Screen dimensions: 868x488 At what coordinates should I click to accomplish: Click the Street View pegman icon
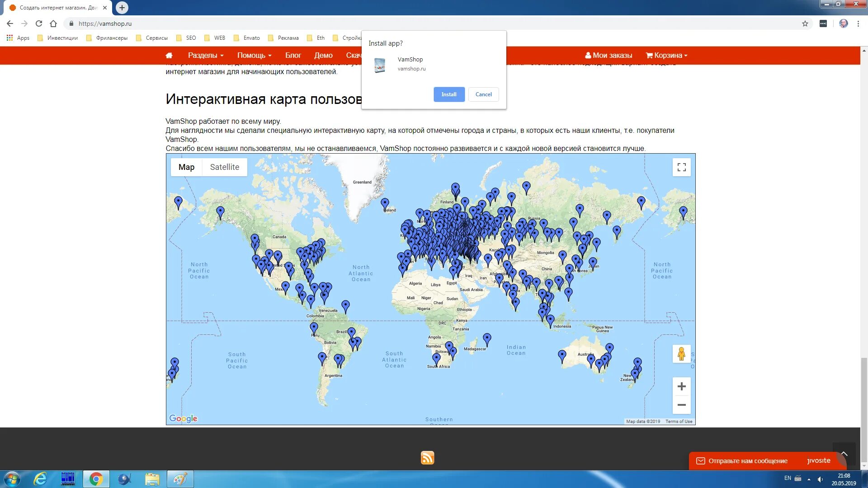(x=681, y=354)
